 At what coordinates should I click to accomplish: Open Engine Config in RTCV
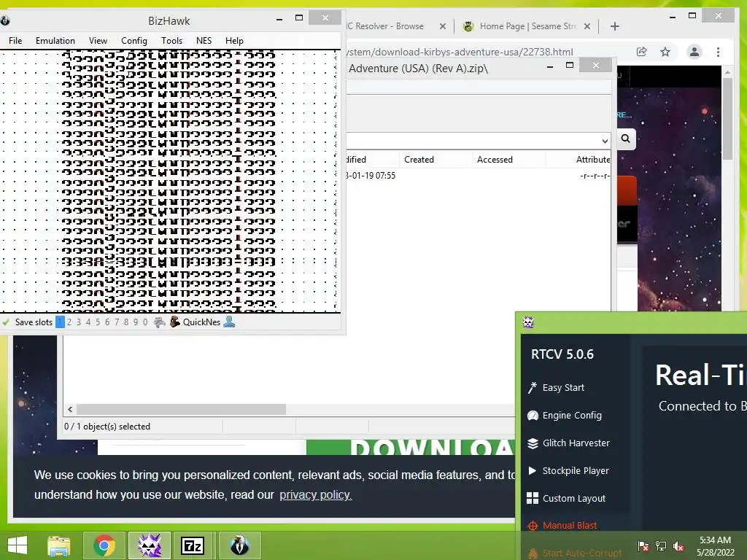tap(572, 415)
